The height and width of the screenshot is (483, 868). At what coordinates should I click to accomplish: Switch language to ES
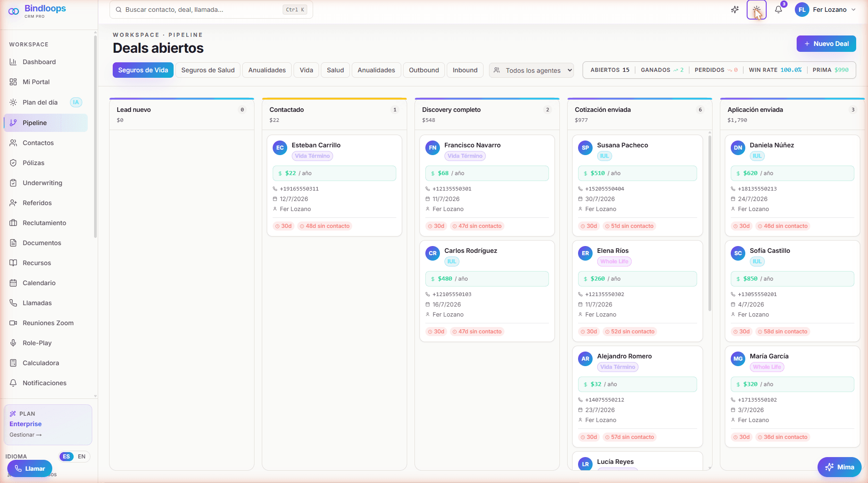67,457
